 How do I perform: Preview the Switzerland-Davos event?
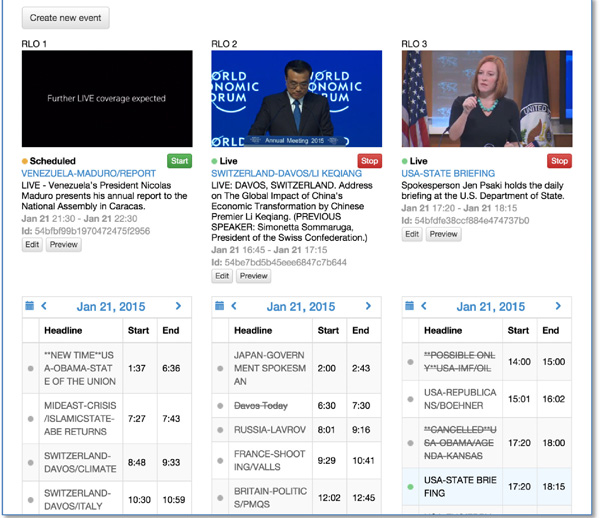coord(253,276)
